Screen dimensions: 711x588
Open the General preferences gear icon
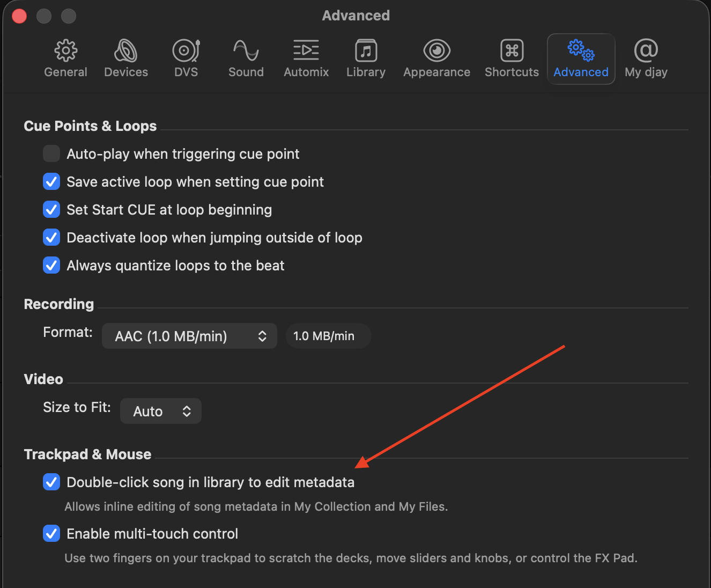(x=65, y=51)
